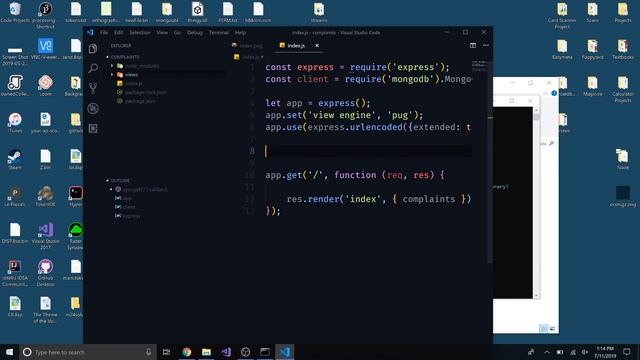
Task: Select the express symbol in Outline
Action: (x=131, y=216)
